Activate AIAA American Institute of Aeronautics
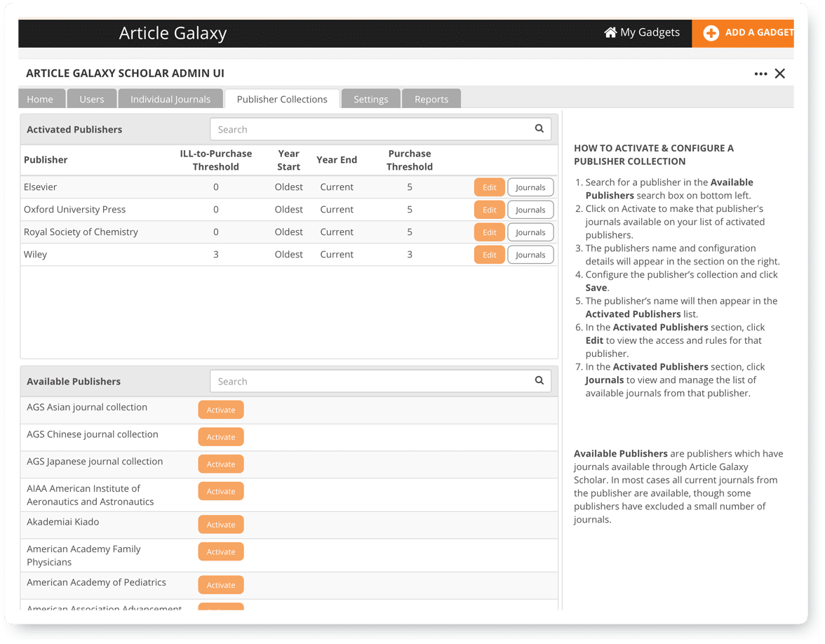 coord(221,491)
